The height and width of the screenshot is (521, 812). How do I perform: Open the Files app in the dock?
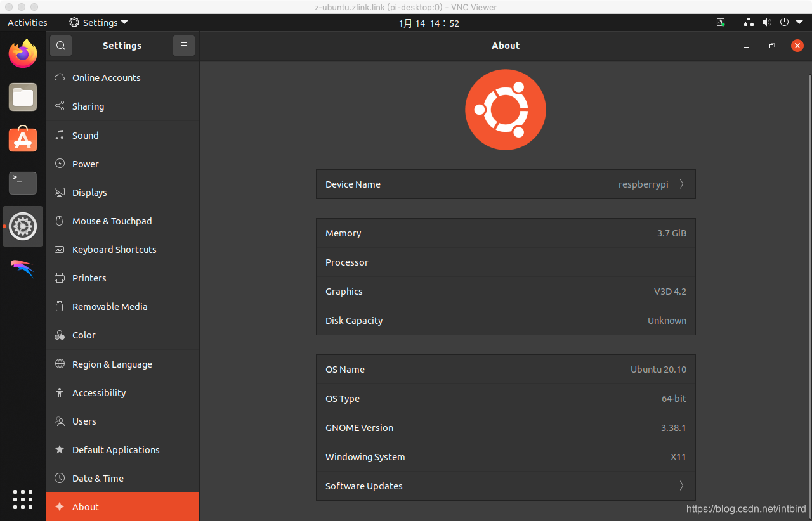click(x=23, y=97)
